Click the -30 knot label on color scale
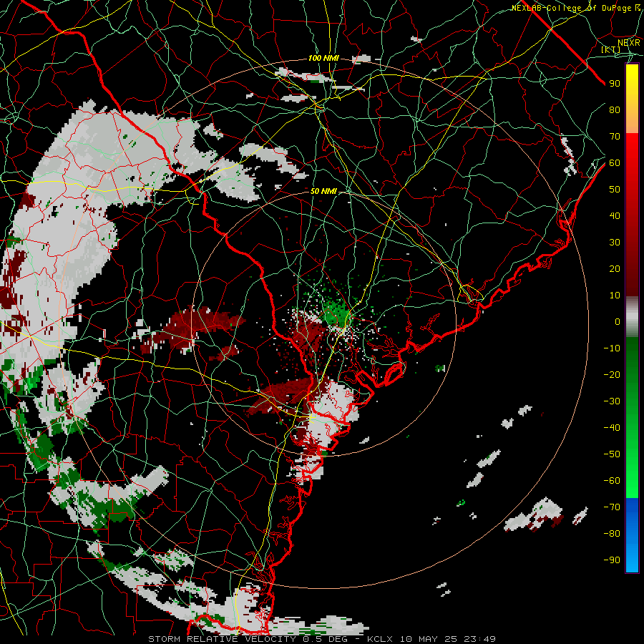This screenshot has width=644, height=644. (612, 401)
